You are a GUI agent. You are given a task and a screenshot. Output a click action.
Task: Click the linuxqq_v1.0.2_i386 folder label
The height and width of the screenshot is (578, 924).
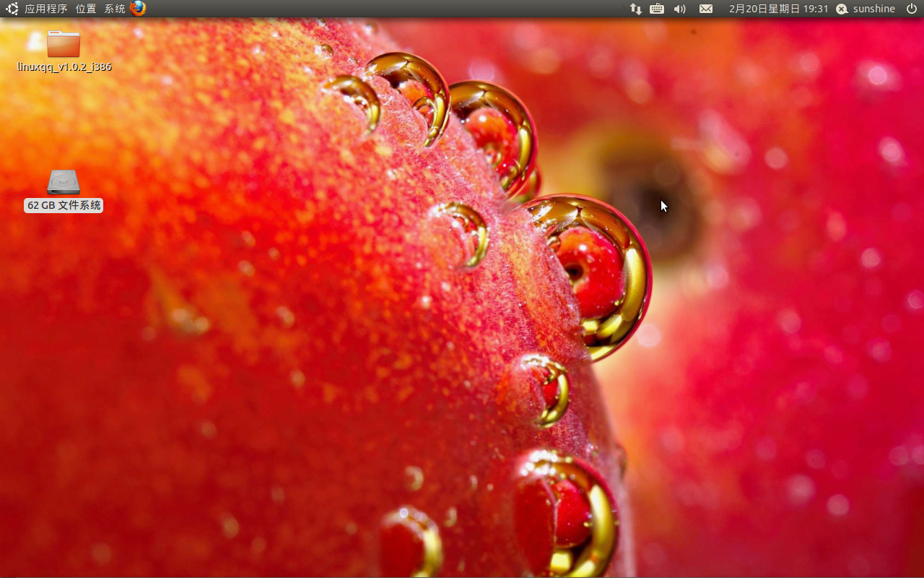click(64, 67)
